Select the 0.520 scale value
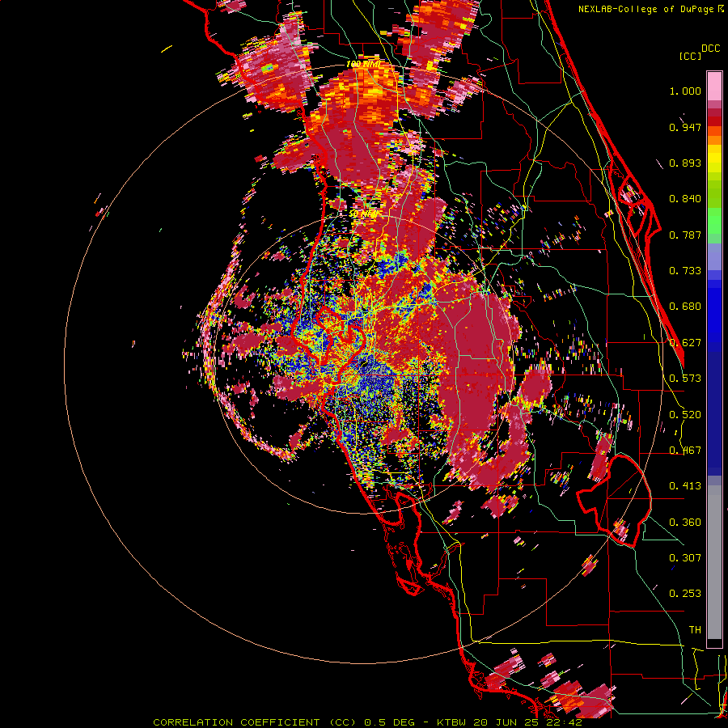Viewport: 728px width, 728px height. pos(685,415)
